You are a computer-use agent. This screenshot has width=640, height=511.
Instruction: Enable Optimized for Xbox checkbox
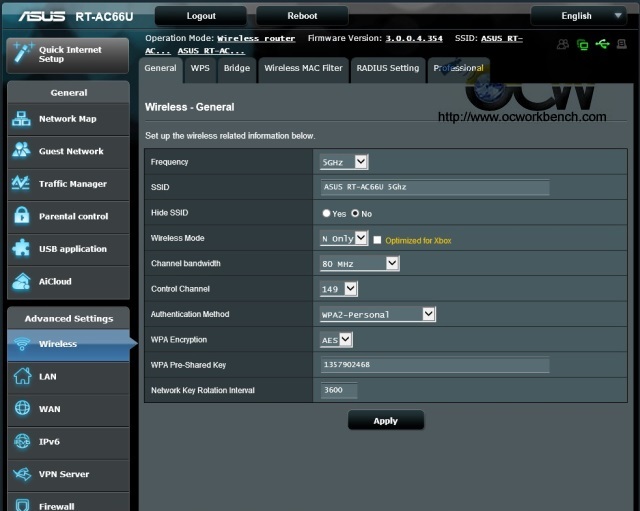click(x=377, y=240)
